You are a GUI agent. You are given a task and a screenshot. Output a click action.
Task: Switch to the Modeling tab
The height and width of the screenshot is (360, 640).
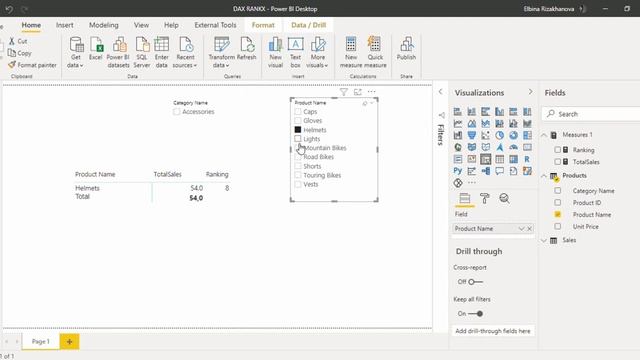click(104, 25)
